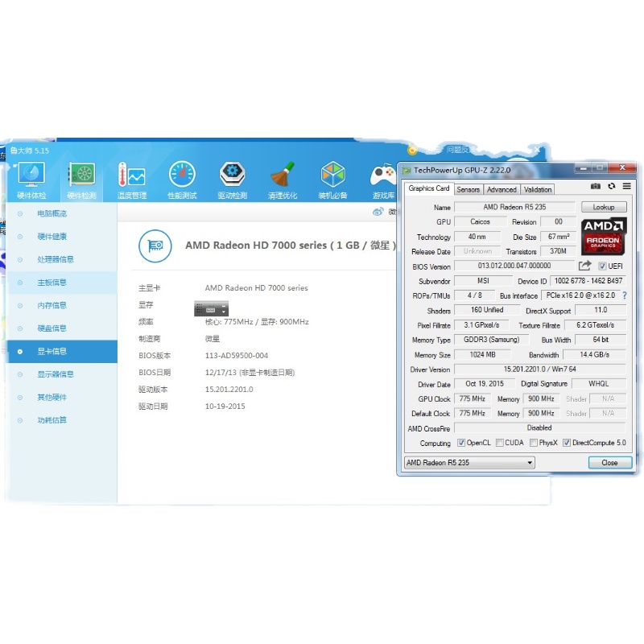Viewport: 644px width, 644px height.
Task: Click Memory Type GDDR3 (Samsung) field
Action: pos(492,340)
